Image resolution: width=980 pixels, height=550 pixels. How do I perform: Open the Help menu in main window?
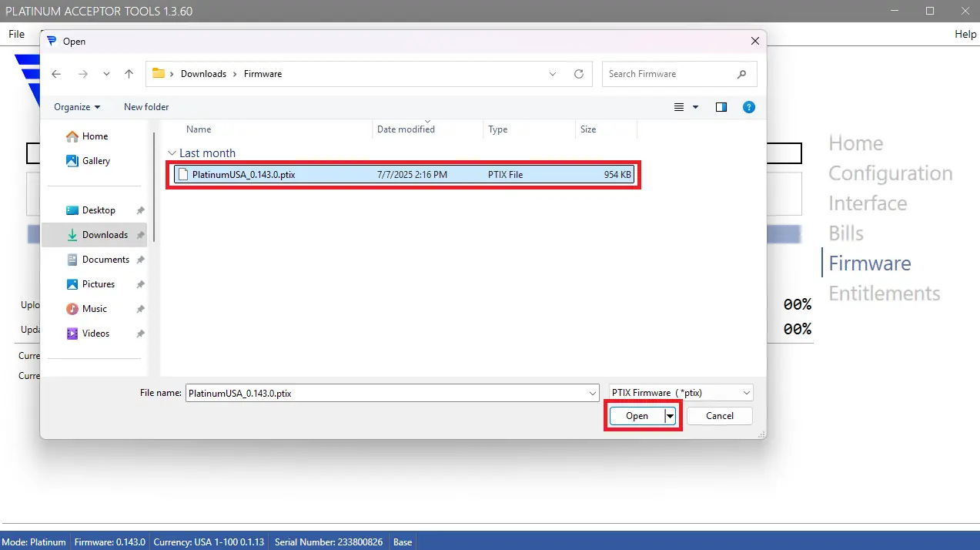(x=965, y=34)
